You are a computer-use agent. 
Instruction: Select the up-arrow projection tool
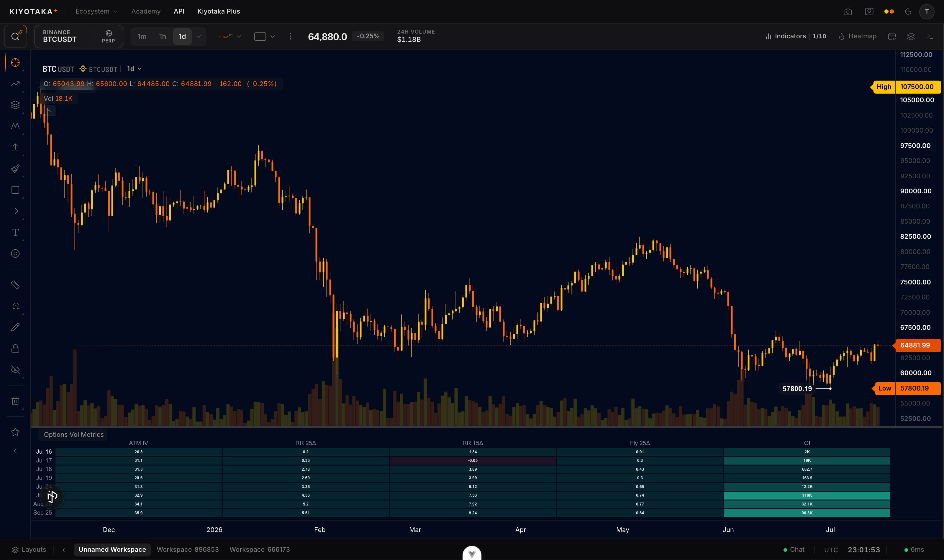click(x=15, y=147)
